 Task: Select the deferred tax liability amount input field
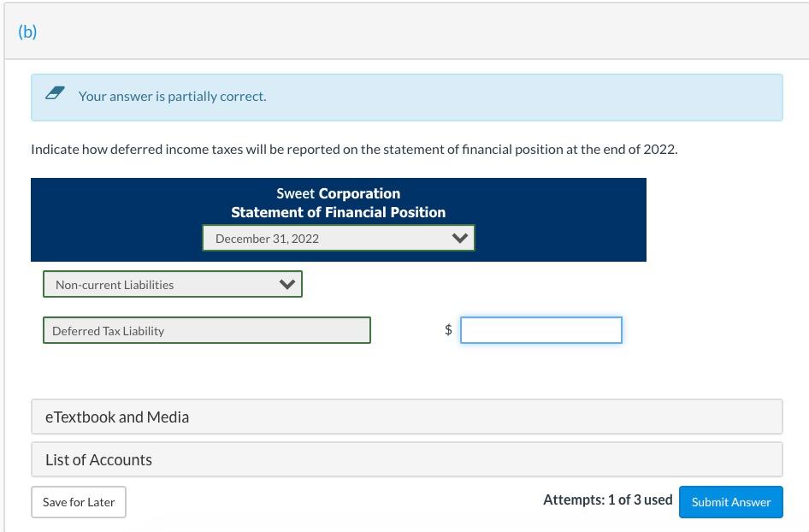coord(540,329)
